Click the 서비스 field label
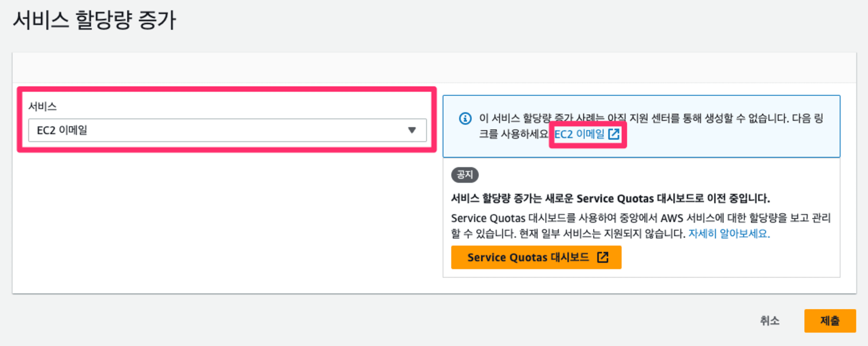The image size is (868, 346). click(x=43, y=106)
